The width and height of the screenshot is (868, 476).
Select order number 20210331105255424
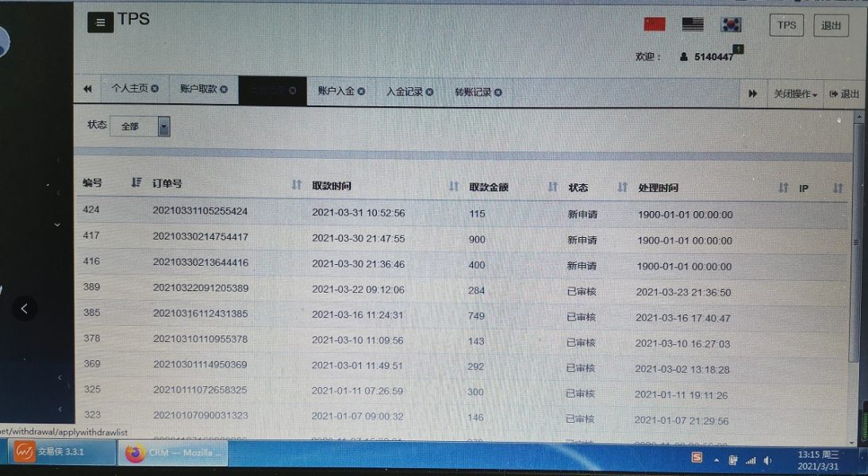point(200,211)
